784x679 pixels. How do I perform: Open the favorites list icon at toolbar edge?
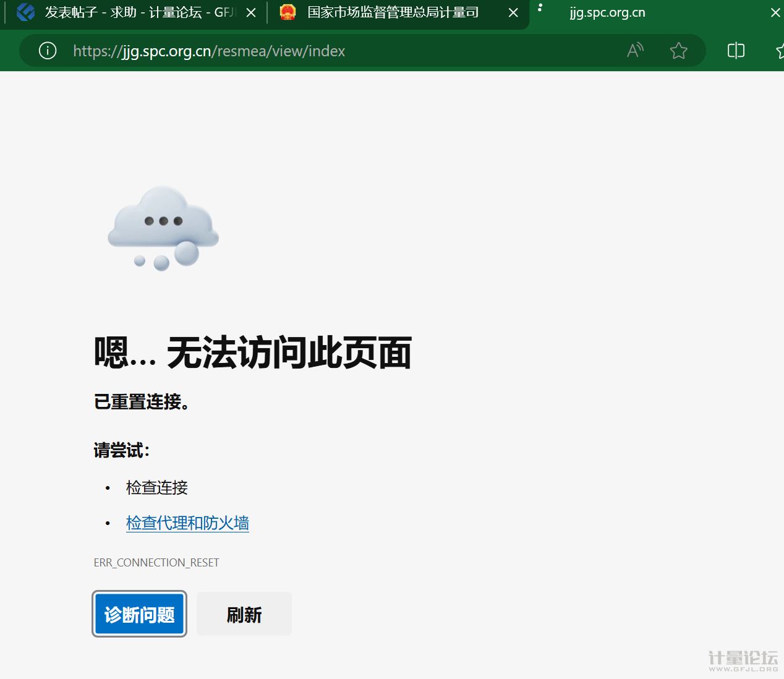[780, 51]
